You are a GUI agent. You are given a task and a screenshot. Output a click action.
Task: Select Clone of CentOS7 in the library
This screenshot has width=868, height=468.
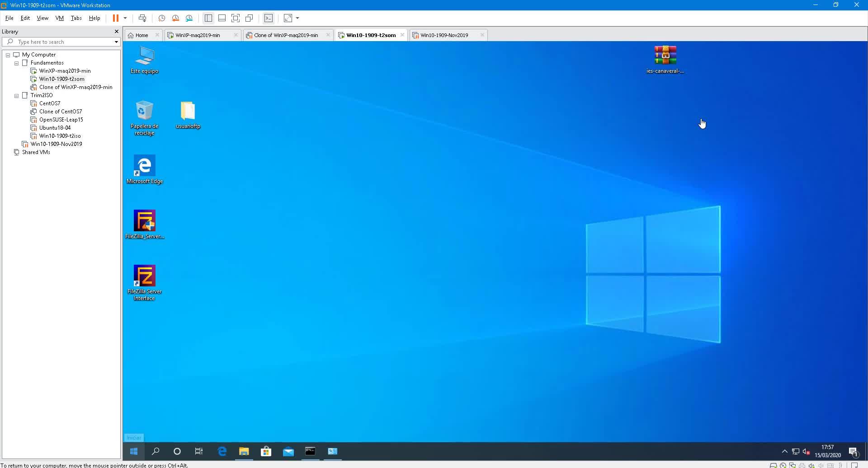pyautogui.click(x=61, y=112)
